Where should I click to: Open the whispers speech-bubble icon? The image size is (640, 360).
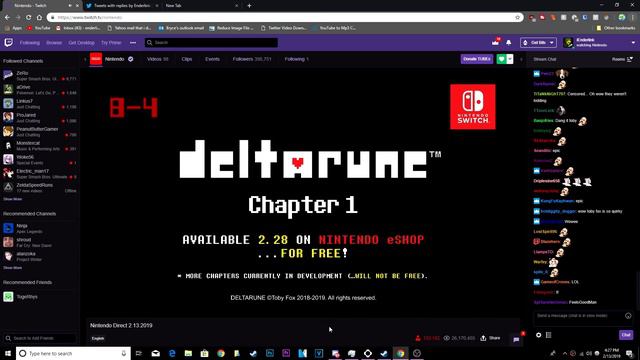516,339
